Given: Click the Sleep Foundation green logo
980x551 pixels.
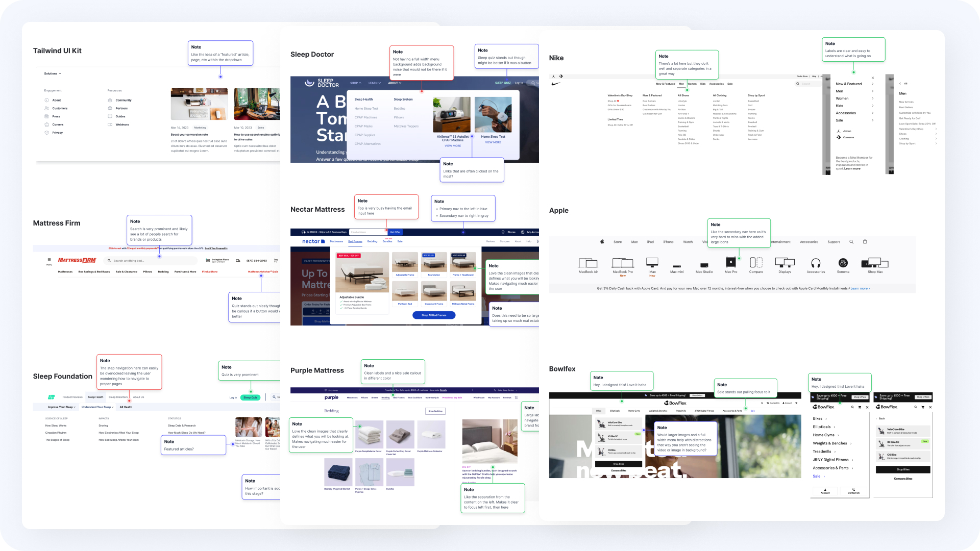Looking at the screenshot, I should point(52,397).
